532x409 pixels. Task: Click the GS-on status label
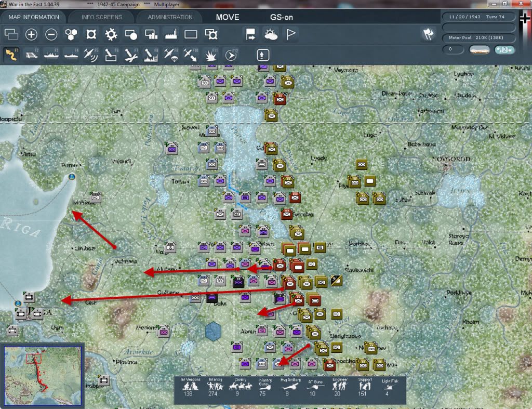(x=282, y=17)
